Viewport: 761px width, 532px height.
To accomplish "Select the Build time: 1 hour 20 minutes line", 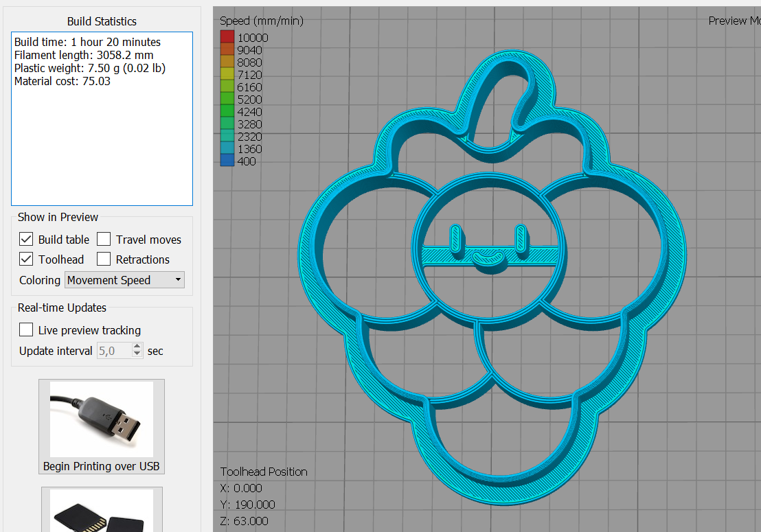I will (x=87, y=42).
